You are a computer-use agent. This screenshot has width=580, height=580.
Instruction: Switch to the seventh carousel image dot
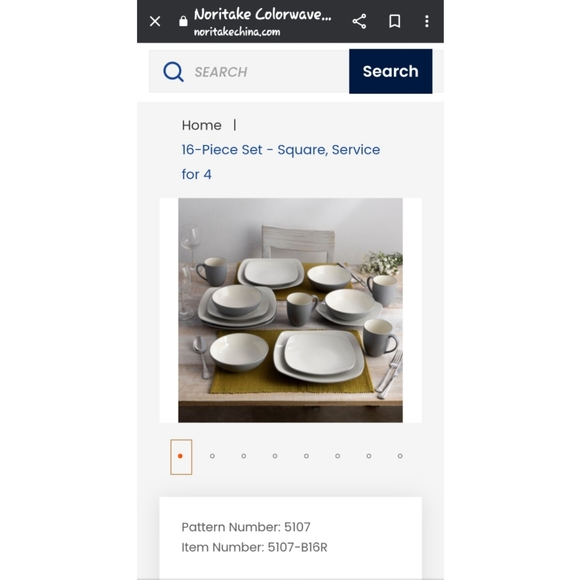tap(369, 456)
